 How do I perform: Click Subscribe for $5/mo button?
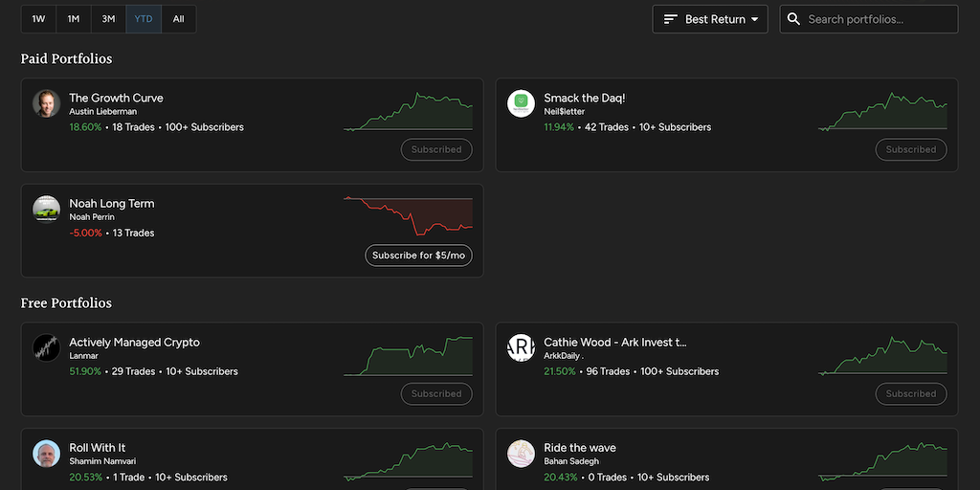click(x=418, y=256)
